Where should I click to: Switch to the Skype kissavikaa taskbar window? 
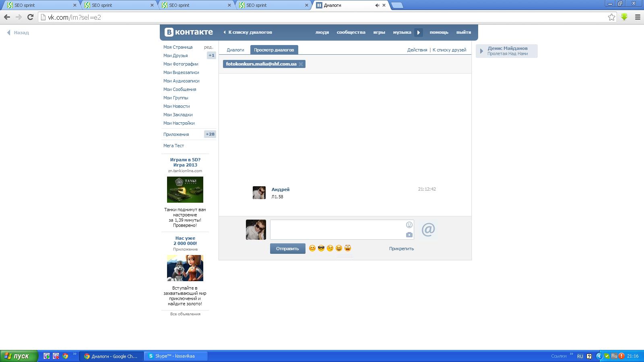pyautogui.click(x=176, y=356)
